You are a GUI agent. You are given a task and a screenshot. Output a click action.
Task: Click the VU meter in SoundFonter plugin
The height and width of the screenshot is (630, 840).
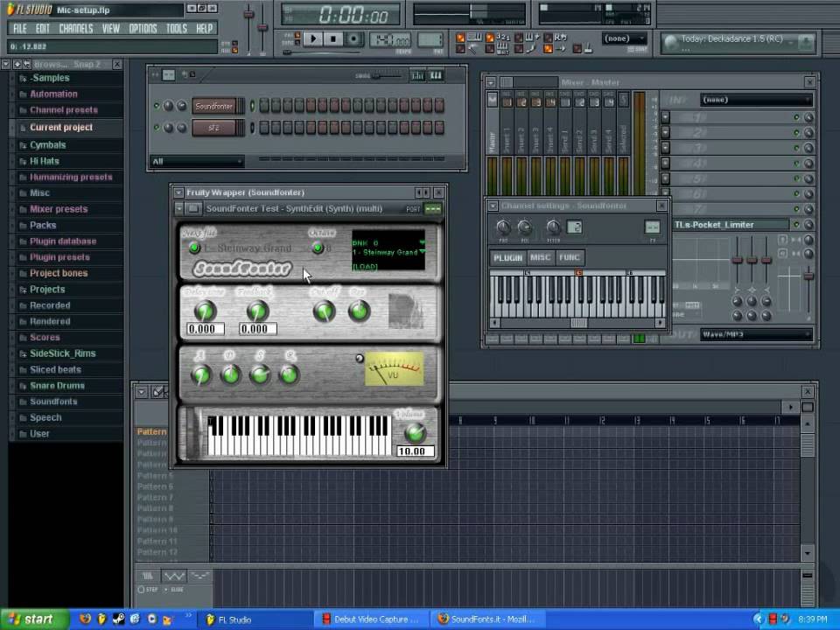tap(394, 369)
